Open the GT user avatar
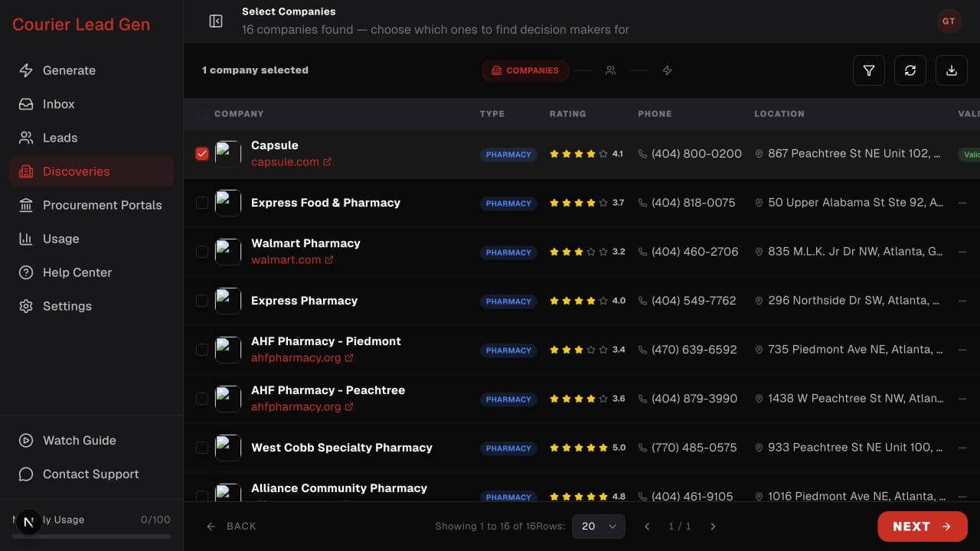The height and width of the screenshot is (551, 980). [x=949, y=21]
